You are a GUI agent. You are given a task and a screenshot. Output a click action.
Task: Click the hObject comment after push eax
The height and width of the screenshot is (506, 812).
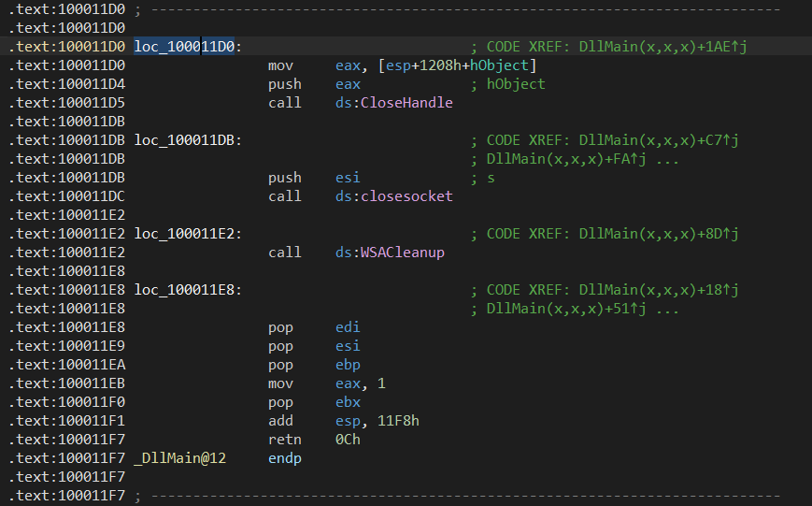[516, 84]
